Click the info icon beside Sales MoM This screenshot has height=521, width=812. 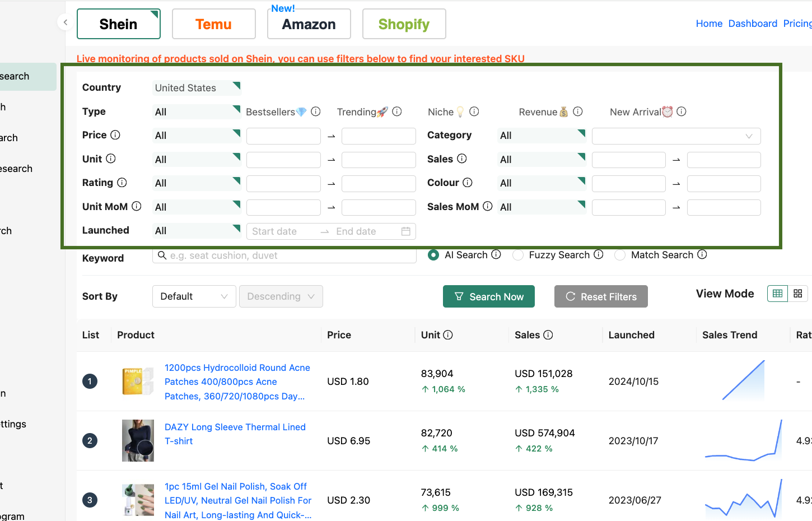click(488, 206)
